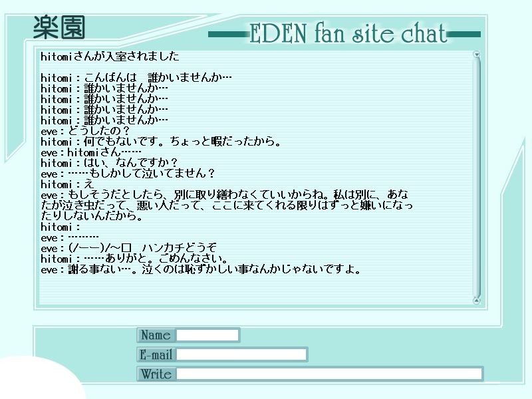Click the Name label
This screenshot has height=399, width=532.
[156, 335]
